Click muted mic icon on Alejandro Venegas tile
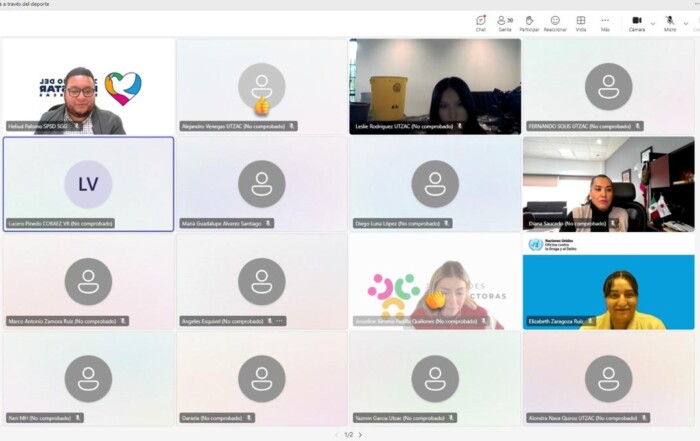This screenshot has width=700, height=441. [292, 126]
